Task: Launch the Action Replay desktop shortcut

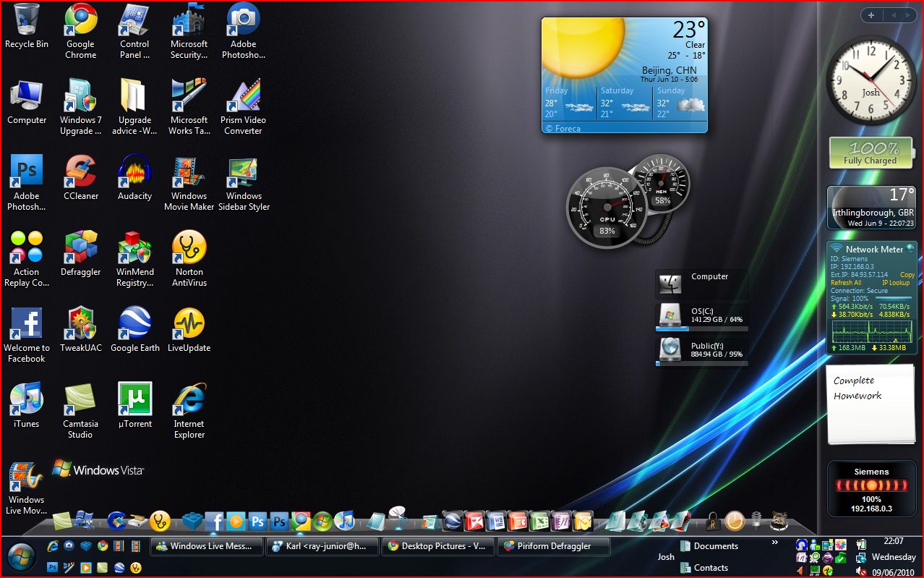Action: click(27, 259)
